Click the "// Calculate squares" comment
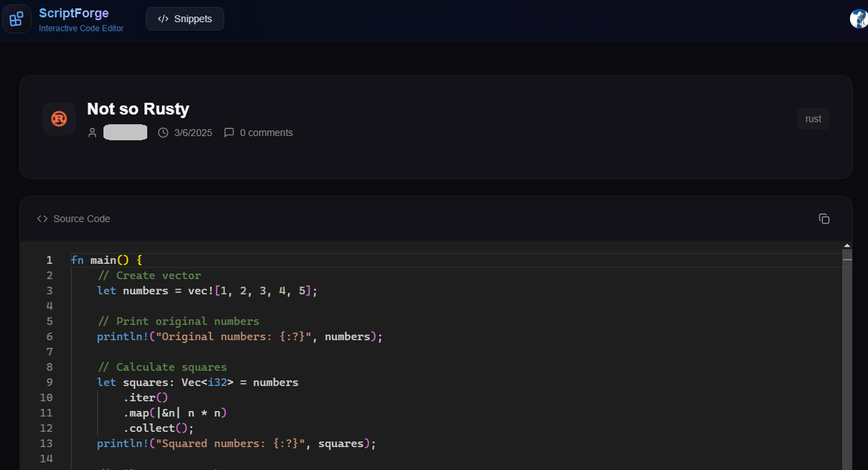Image resolution: width=868 pixels, height=470 pixels. coord(162,367)
